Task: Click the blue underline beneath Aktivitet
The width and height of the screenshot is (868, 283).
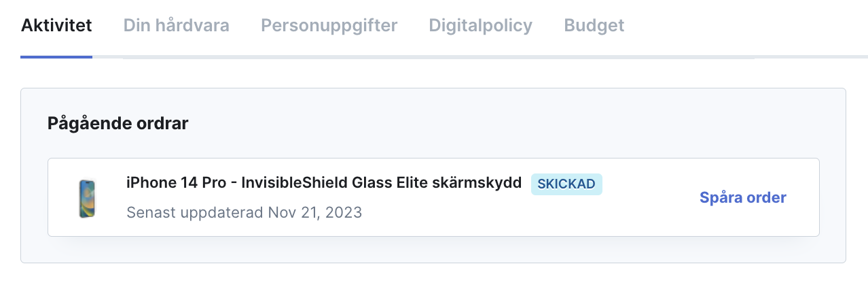Action: (x=56, y=56)
